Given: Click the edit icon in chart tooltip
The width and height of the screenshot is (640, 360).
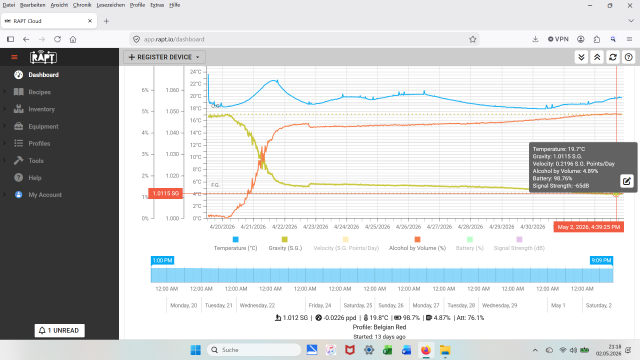Looking at the screenshot, I should coord(627,180).
